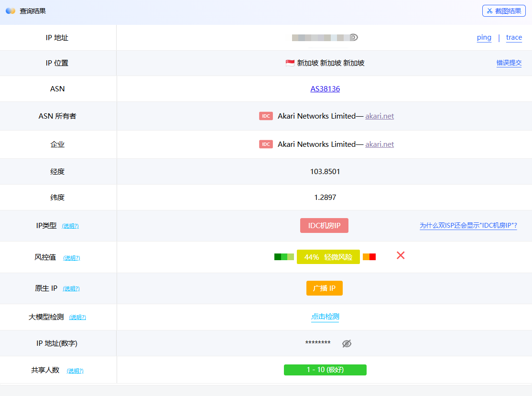
Task: Click the 1 - 10 (极好) green badge
Action: click(x=325, y=370)
